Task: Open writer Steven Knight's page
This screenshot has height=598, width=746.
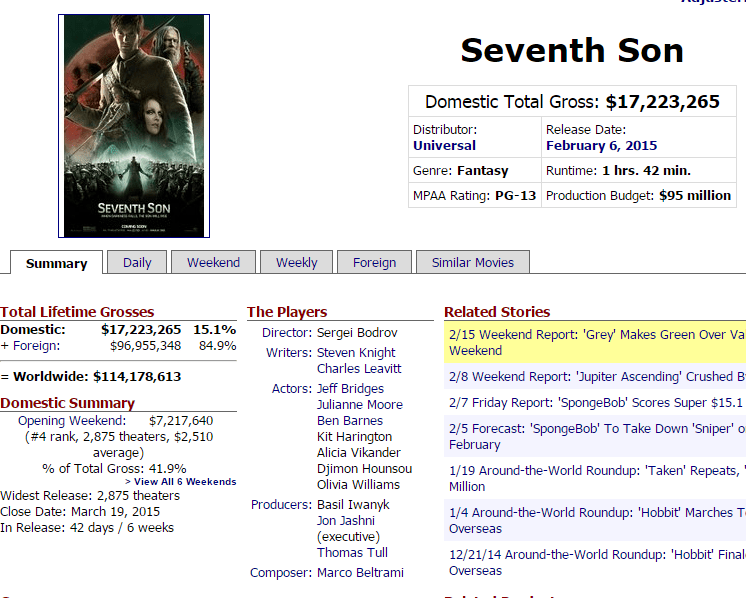Action: point(356,353)
